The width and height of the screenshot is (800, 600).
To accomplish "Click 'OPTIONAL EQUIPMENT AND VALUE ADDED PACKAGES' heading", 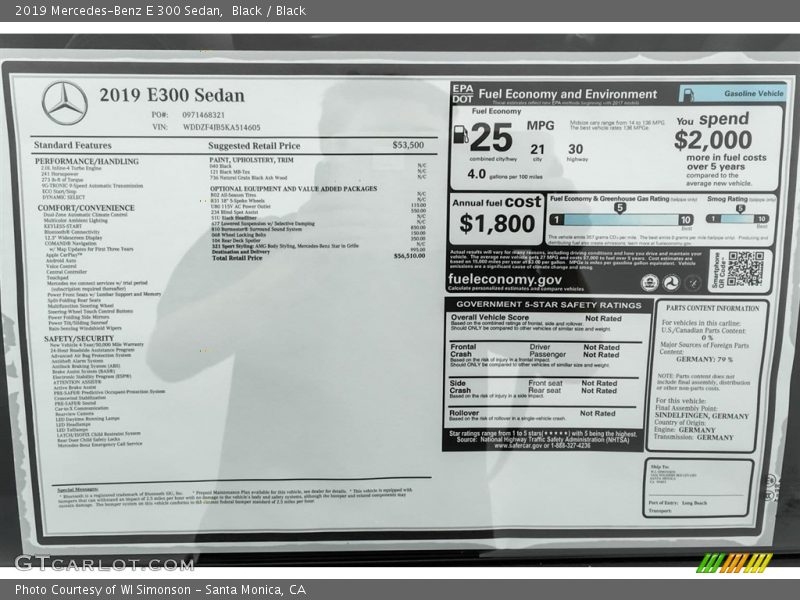I will click(x=294, y=188).
